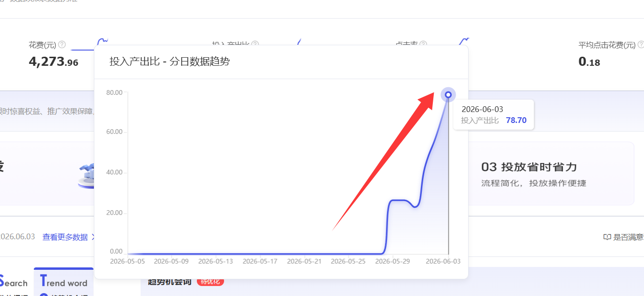This screenshot has width=644, height=296.
Task: Open help icon next to 投入产出比
Action: (255, 44)
